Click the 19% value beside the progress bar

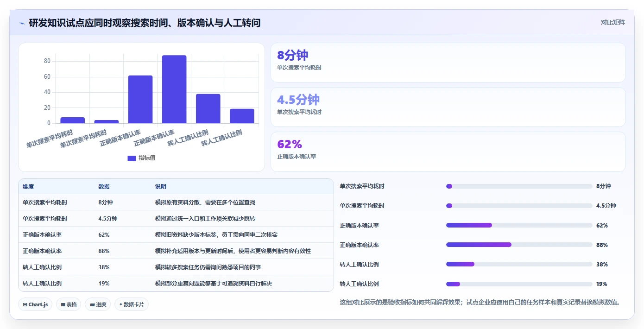coord(602,284)
